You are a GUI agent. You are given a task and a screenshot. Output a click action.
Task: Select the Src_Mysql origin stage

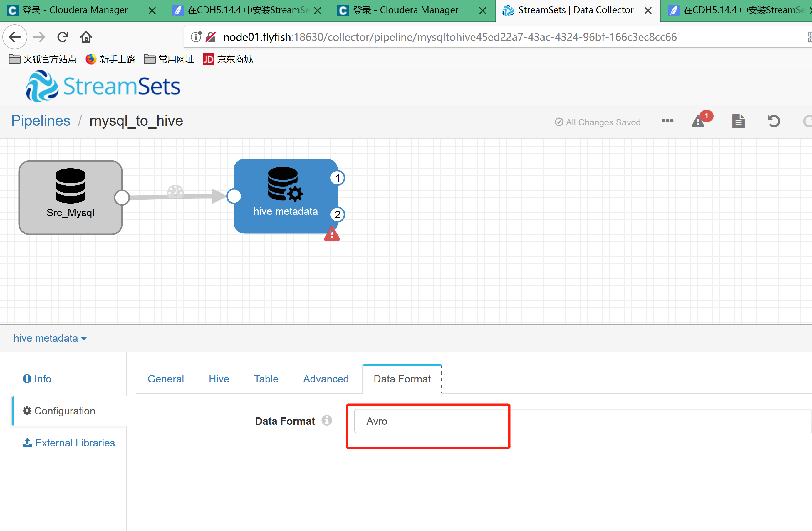[x=70, y=197]
